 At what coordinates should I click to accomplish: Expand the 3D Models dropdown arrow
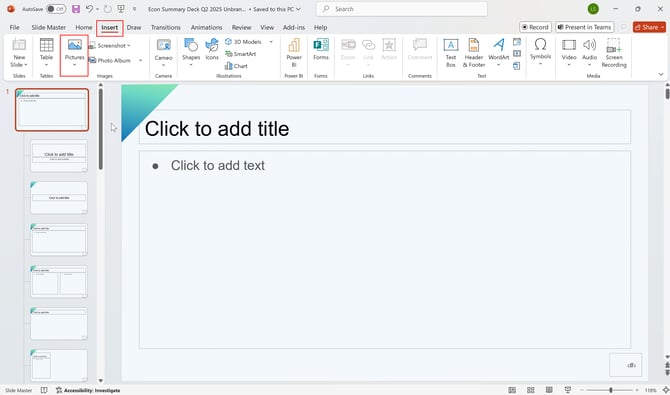pos(271,42)
